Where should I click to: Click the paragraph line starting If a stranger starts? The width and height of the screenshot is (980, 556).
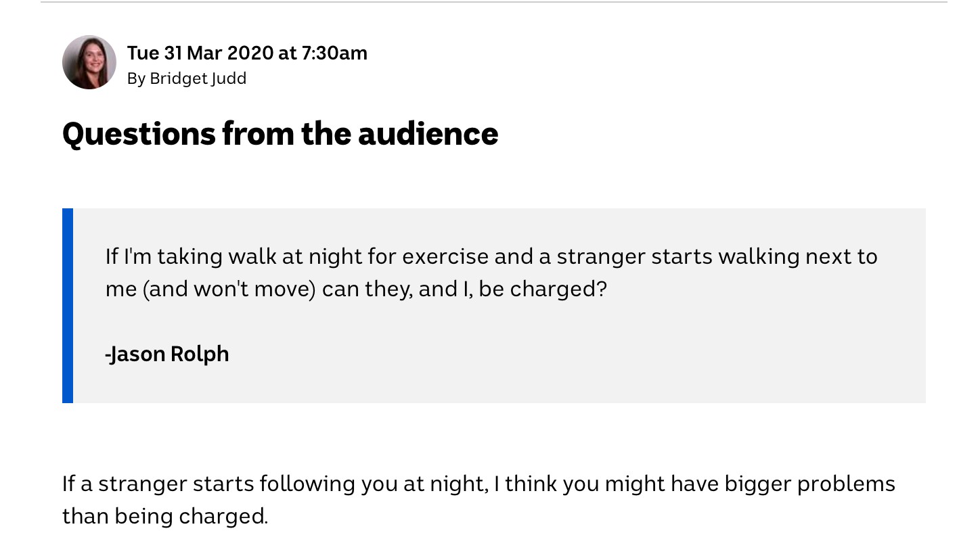(478, 484)
